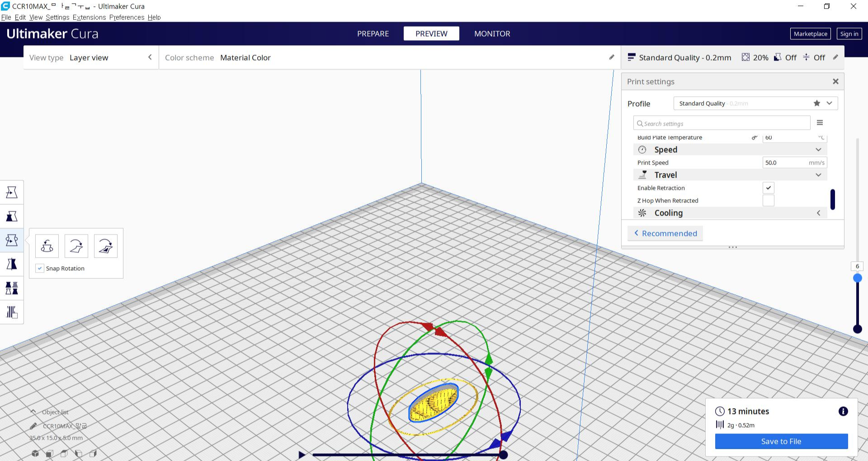868x461 pixels.
Task: Select the Scale tool in left toolbar
Action: pyautogui.click(x=12, y=216)
